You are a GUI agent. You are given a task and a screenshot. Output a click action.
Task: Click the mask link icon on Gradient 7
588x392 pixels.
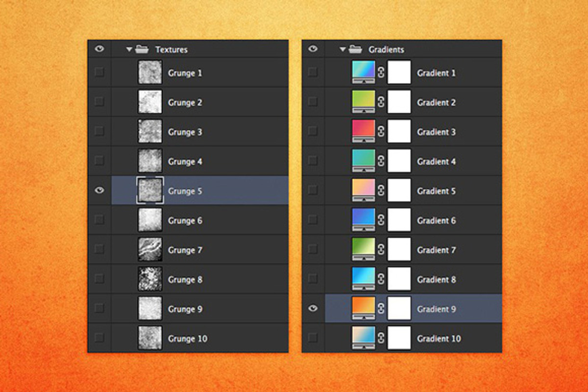pyautogui.click(x=381, y=250)
